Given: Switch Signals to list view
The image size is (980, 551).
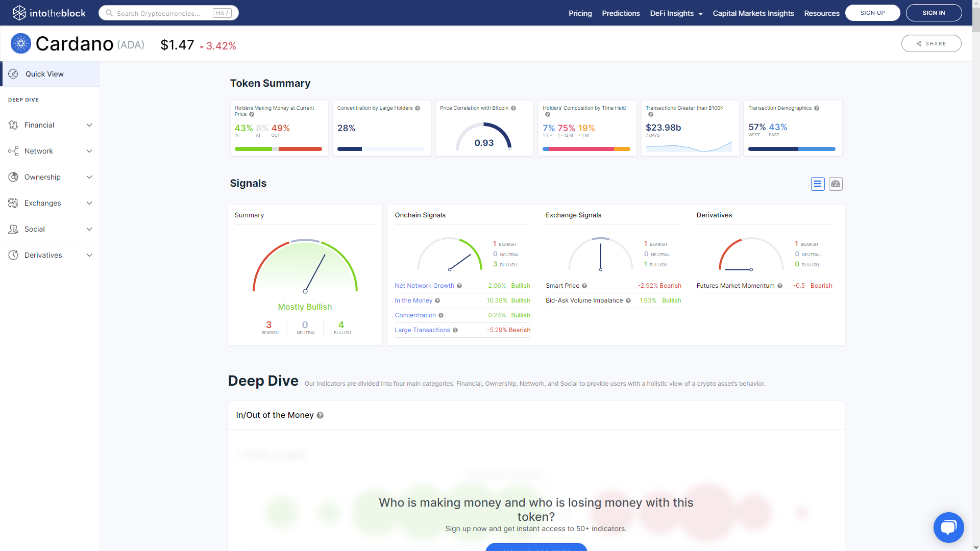Looking at the screenshot, I should click(x=818, y=184).
